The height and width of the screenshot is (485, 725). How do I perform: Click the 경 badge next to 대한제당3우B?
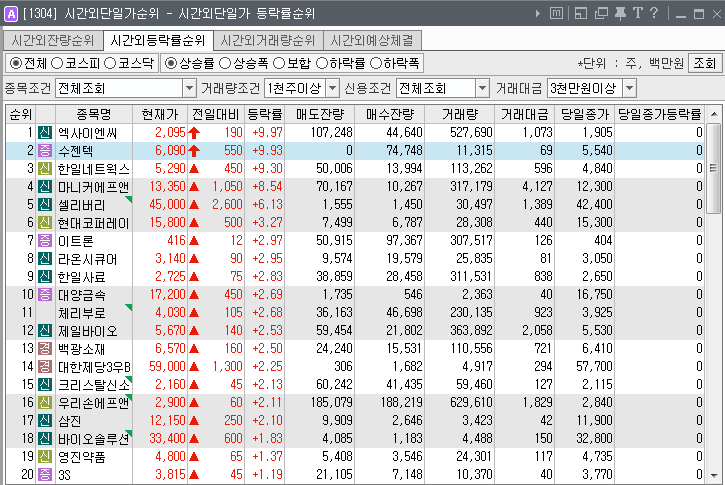[x=45, y=366]
